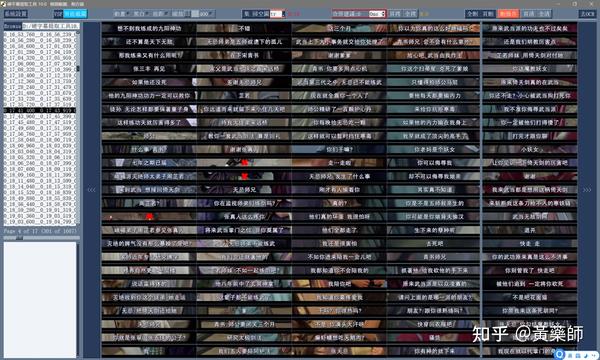Viewport: 600px width, 360px height.
Task: Select thumbnail 我陪你吧
Action: (x=339, y=284)
